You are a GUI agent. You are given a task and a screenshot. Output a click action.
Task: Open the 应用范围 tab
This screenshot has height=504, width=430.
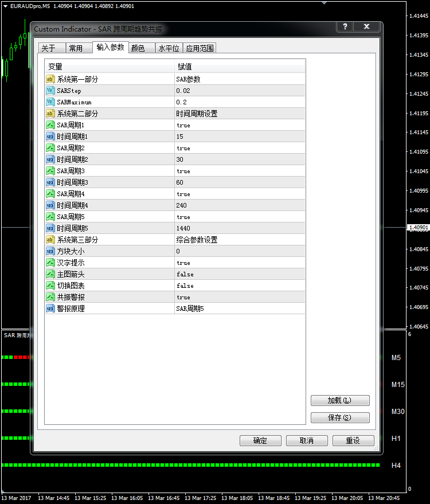[x=200, y=48]
